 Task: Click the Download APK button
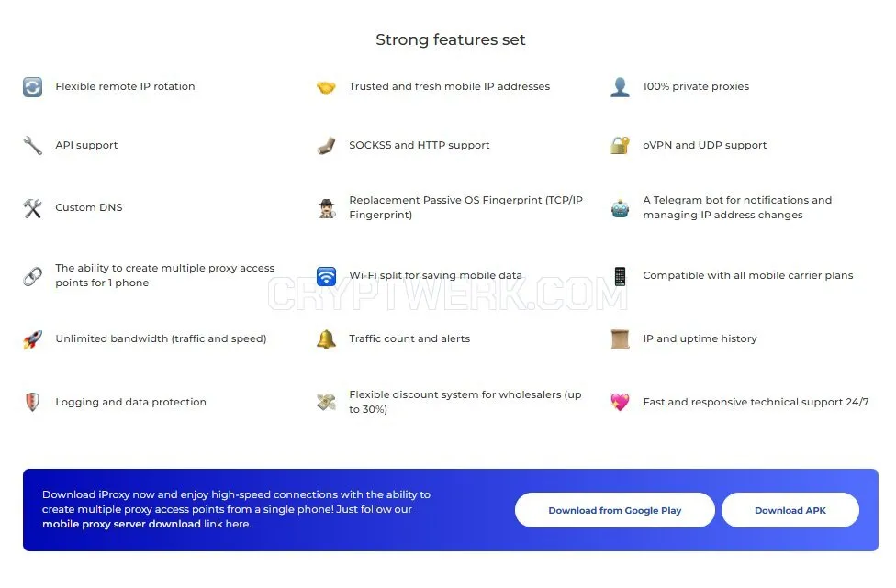[790, 510]
